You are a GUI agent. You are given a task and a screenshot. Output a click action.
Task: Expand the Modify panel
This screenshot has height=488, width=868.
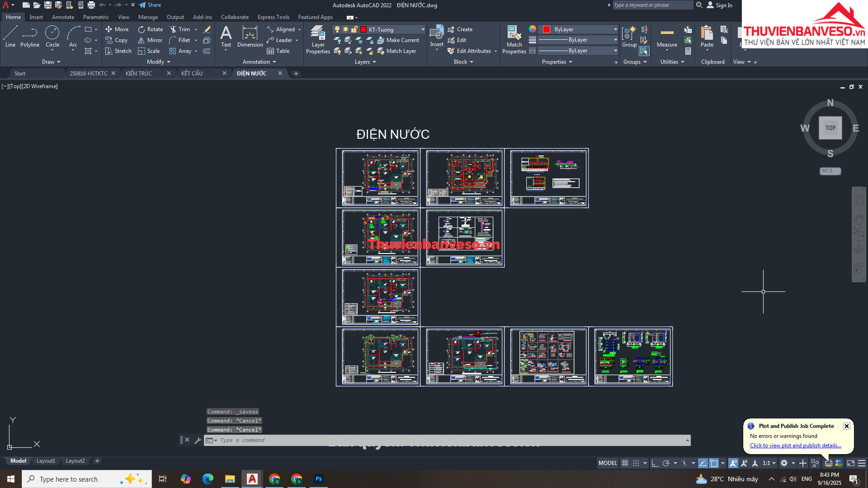[158, 62]
